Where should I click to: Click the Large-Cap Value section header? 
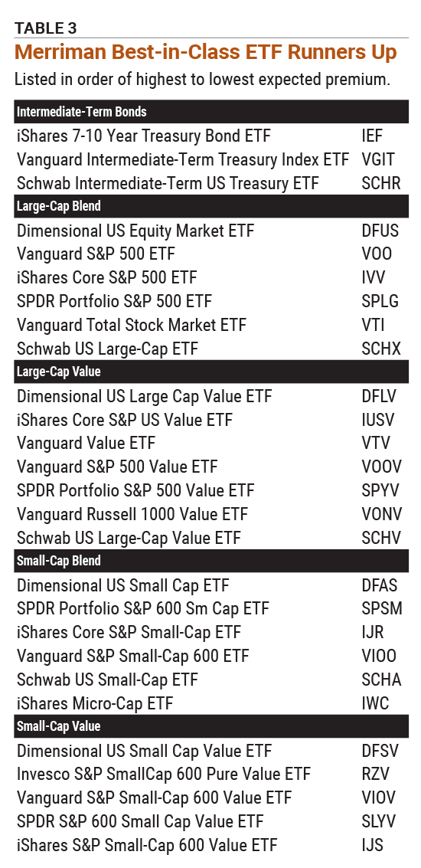point(211,372)
